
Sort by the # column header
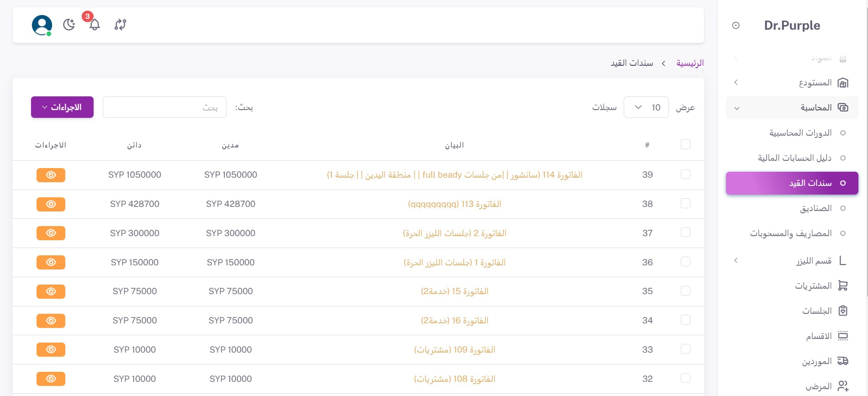tap(647, 145)
